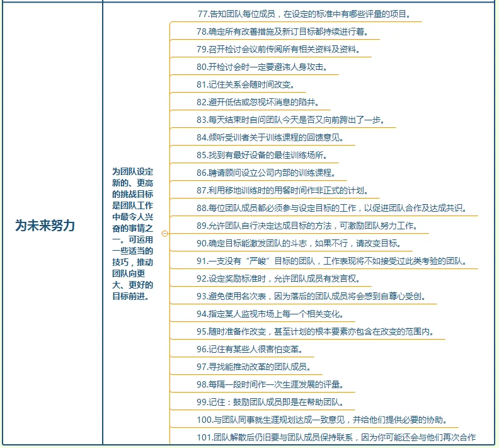Click item 96.记住有某些人很害怕变革
This screenshot has width=499, height=448.
(250, 349)
